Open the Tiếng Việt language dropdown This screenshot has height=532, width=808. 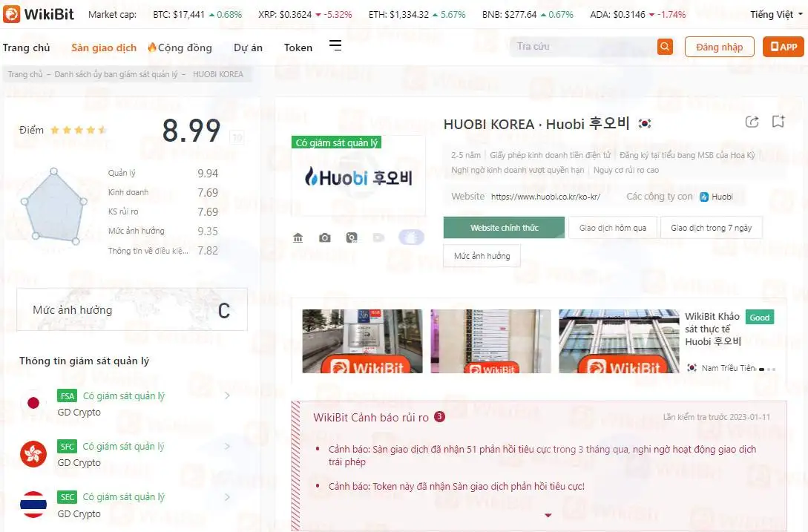click(776, 14)
